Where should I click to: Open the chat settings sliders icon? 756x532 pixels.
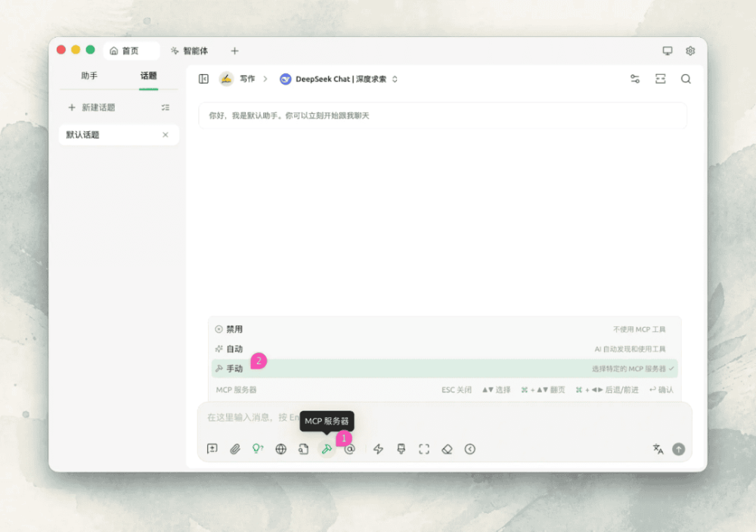pyautogui.click(x=635, y=79)
